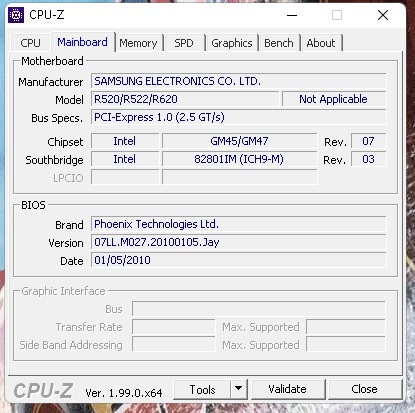Click the Southbridge 82801IM (ICH9-M) field
This screenshot has width=415, height=413.
[239, 159]
